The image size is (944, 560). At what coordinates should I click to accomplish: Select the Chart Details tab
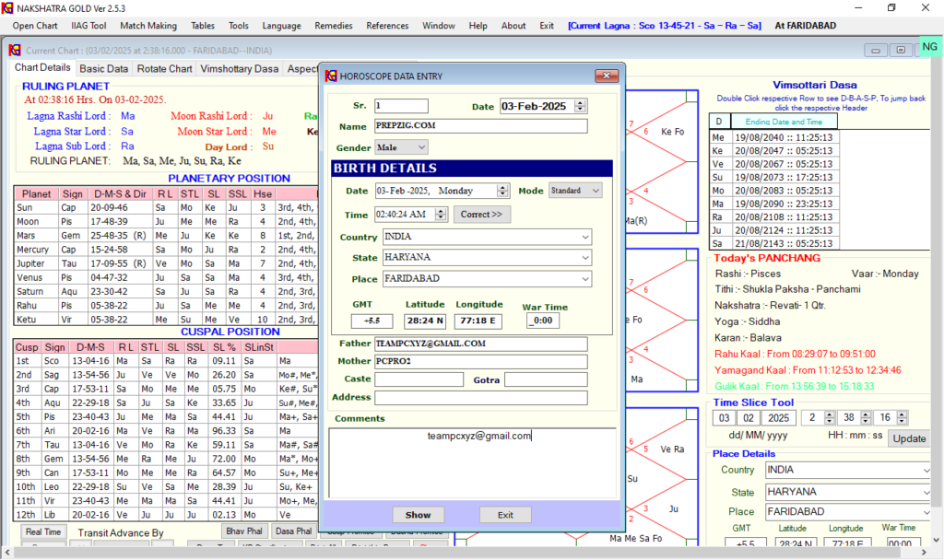pyautogui.click(x=42, y=67)
